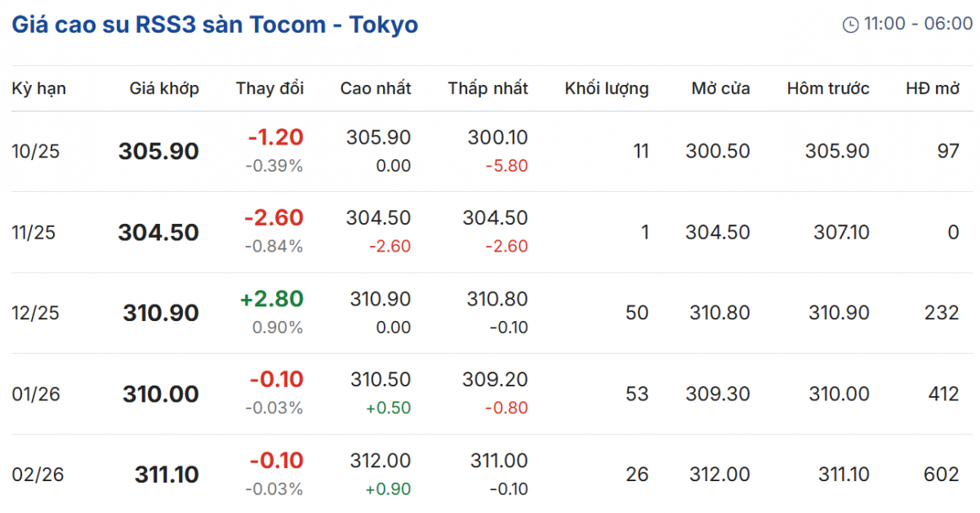Viewport: 980px width, 513px height.
Task: Select the Mở cửa column header
Action: [720, 88]
